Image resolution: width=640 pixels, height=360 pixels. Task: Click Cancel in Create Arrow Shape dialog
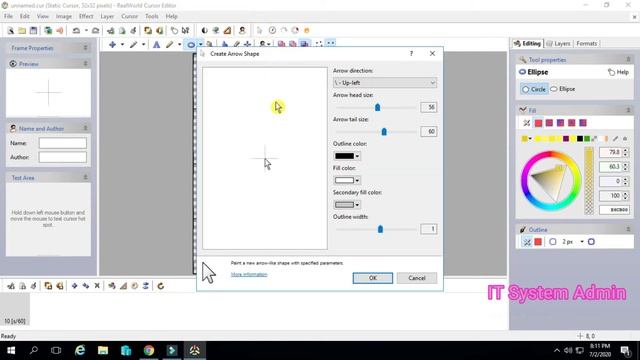[417, 278]
